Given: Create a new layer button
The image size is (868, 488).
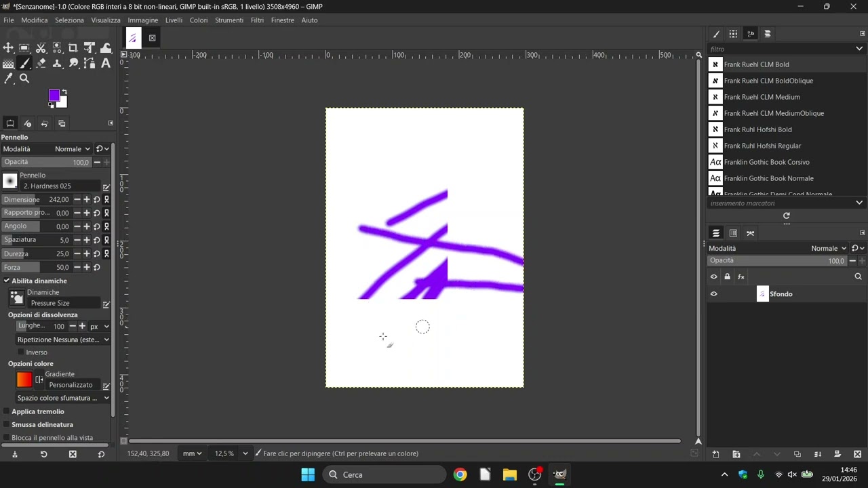Looking at the screenshot, I should (715, 454).
